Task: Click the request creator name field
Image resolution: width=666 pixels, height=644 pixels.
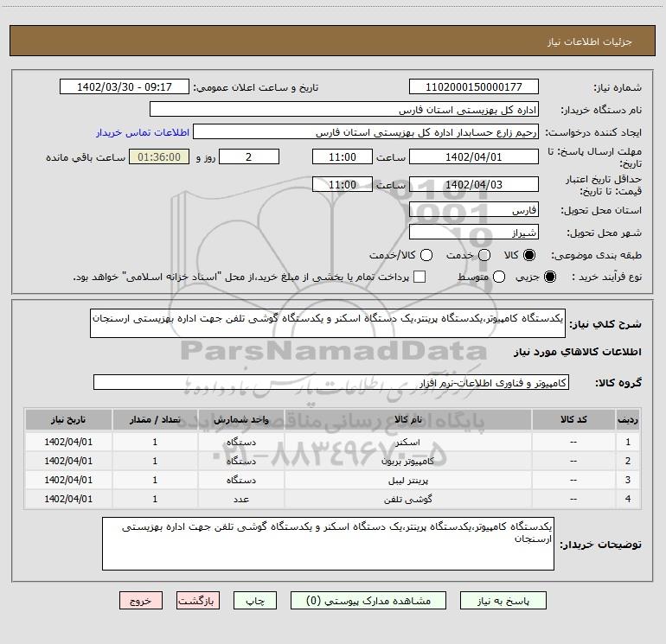Action: [x=366, y=131]
